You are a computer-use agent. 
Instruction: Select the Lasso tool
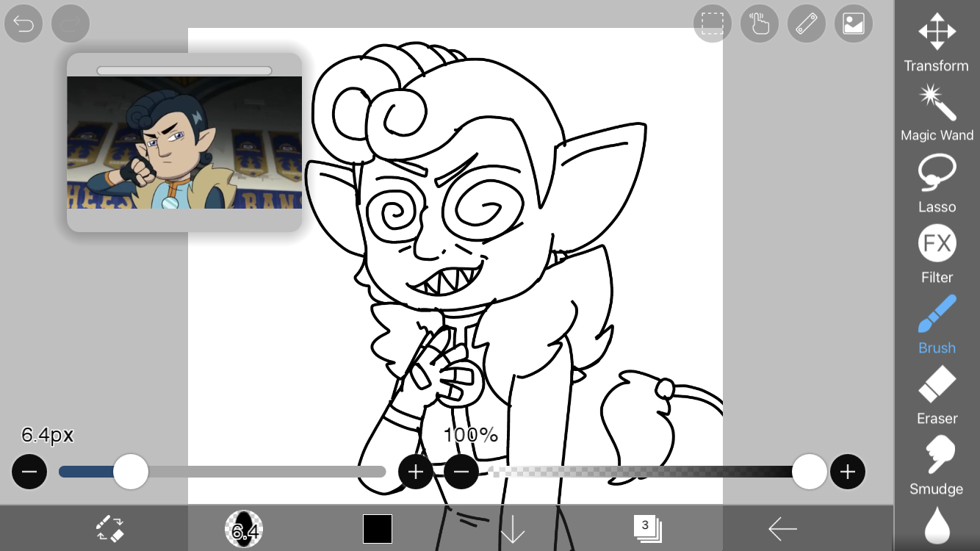[937, 184]
